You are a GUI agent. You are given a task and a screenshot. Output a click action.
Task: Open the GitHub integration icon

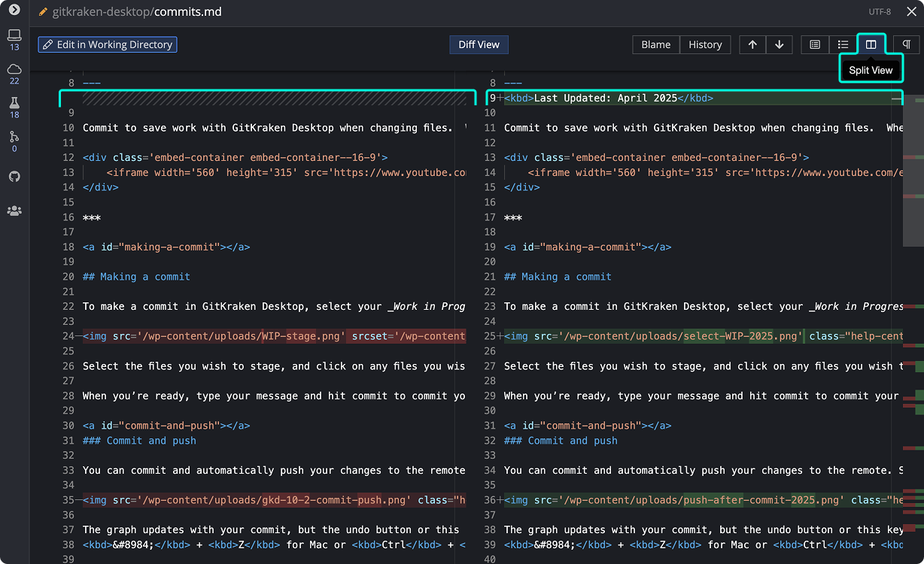tap(14, 177)
